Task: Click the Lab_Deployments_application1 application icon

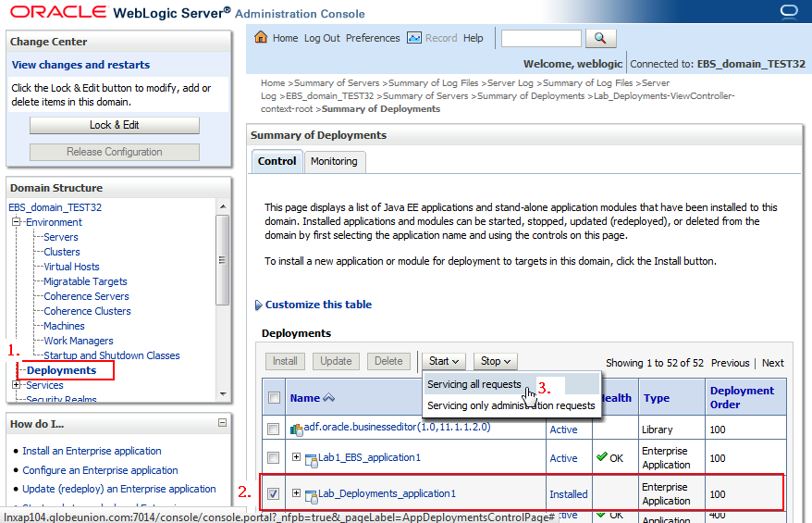Action: tap(312, 496)
